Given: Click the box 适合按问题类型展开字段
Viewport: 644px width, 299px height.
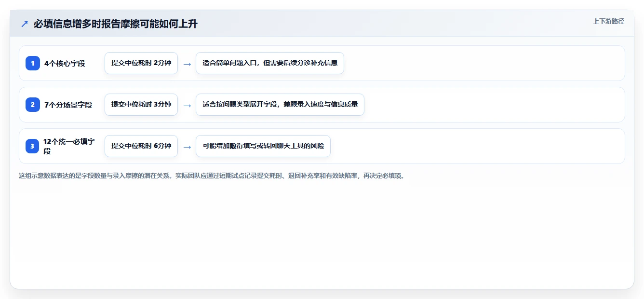Looking at the screenshot, I should 280,105.
